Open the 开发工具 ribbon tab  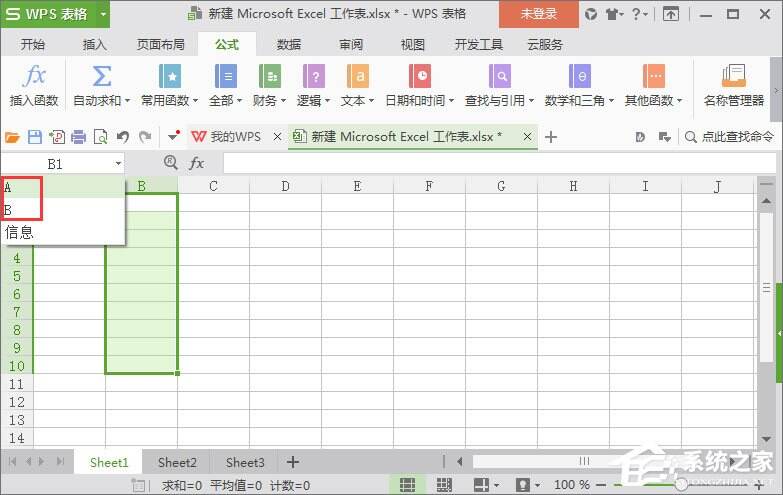tap(478, 44)
